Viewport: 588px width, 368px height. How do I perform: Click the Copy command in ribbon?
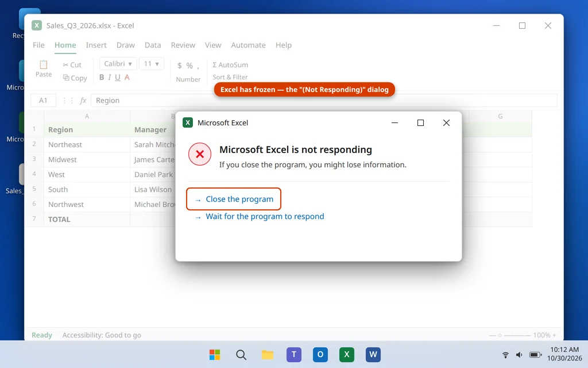75,78
